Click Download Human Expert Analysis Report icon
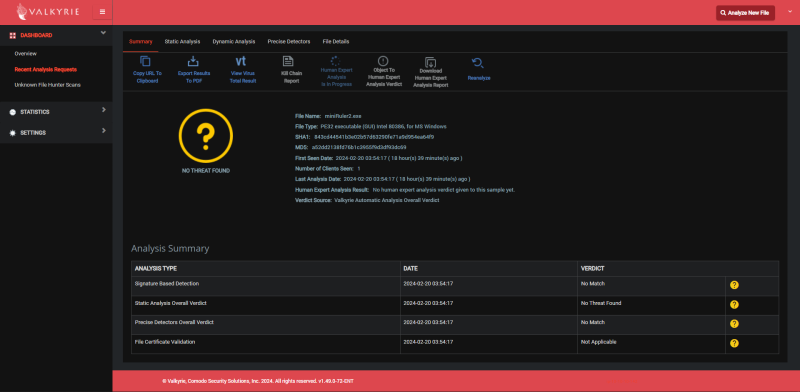 [x=431, y=62]
